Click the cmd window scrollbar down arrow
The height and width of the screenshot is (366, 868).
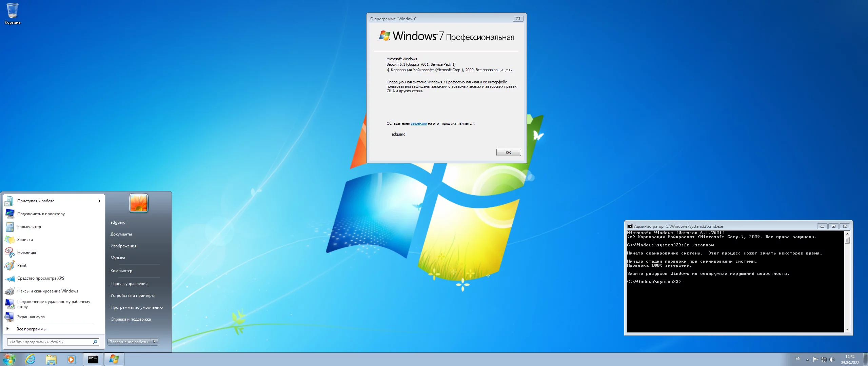(847, 329)
